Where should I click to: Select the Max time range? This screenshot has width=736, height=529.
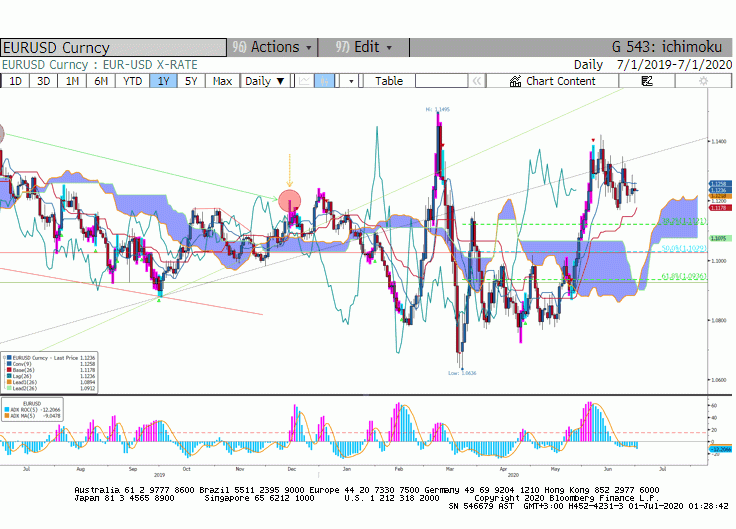(222, 81)
